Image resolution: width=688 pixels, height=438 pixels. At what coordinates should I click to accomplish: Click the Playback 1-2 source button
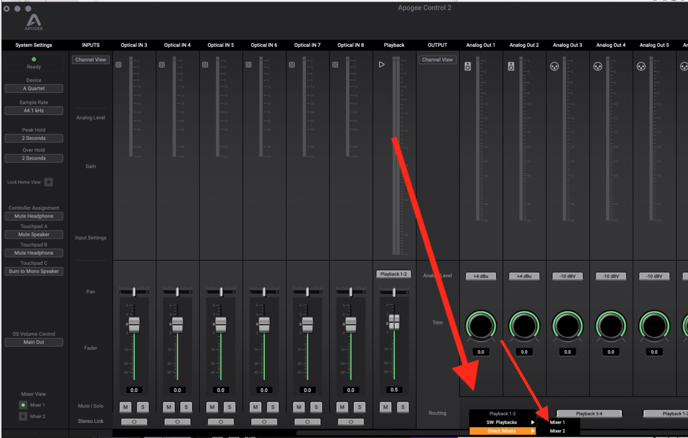pos(394,274)
